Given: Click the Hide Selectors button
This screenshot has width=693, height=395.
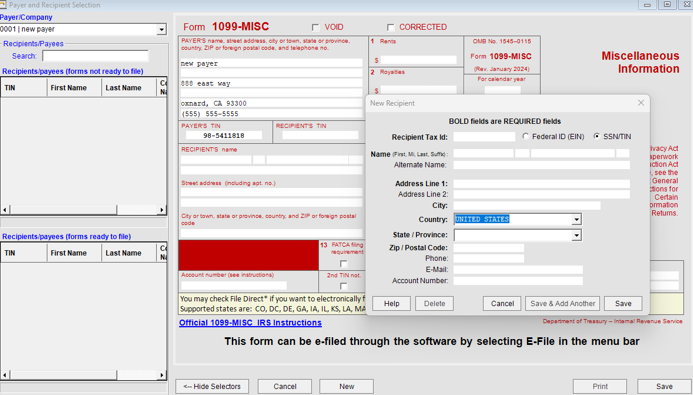Looking at the screenshot, I should pyautogui.click(x=212, y=386).
